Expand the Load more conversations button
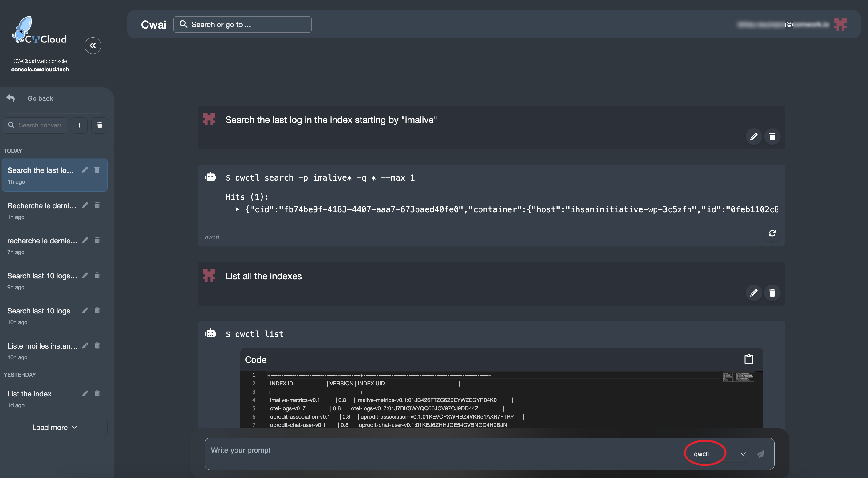The height and width of the screenshot is (478, 868). point(55,427)
